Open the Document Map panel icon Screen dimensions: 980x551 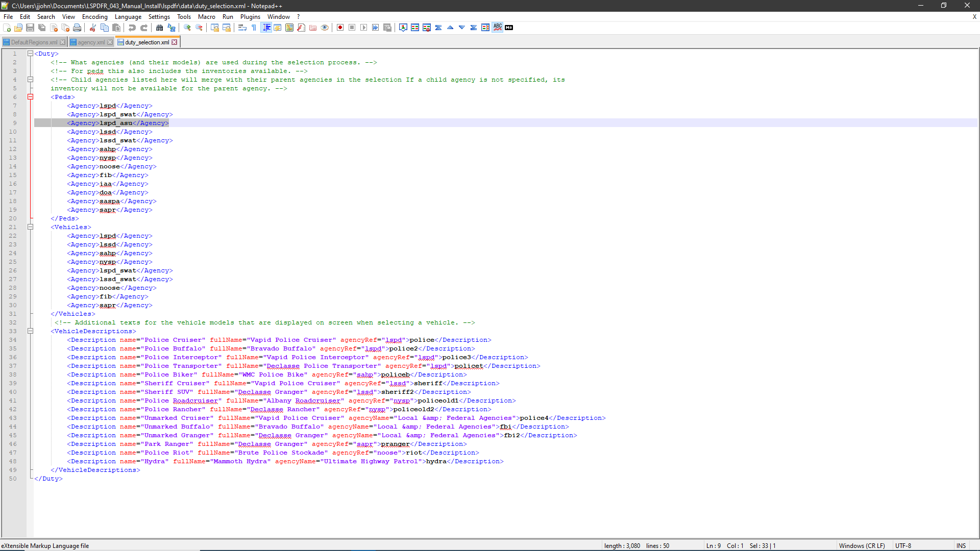click(x=289, y=28)
